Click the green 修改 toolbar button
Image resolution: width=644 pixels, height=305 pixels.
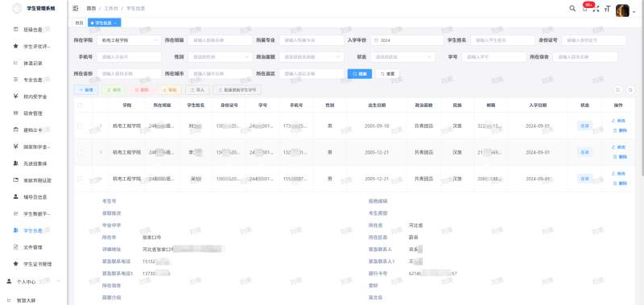(114, 90)
